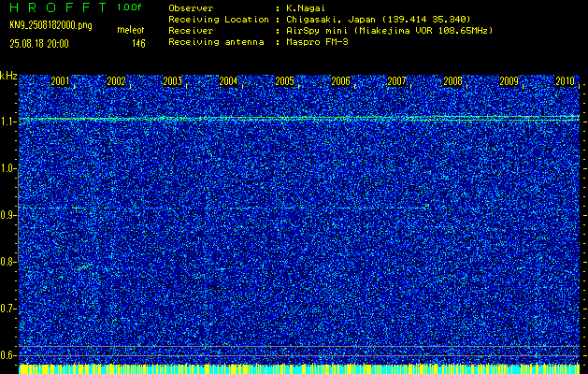Click the meteor count 146
588x374 pixels.
click(x=138, y=44)
